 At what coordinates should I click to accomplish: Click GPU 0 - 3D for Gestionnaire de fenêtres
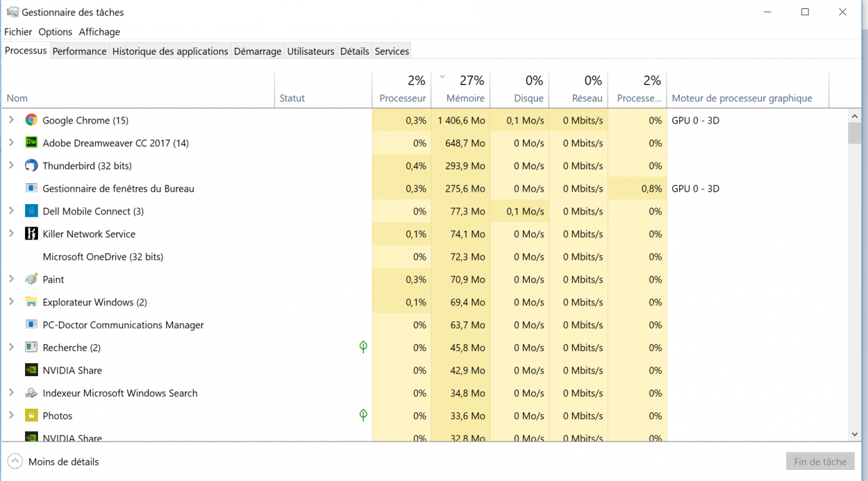coord(696,188)
